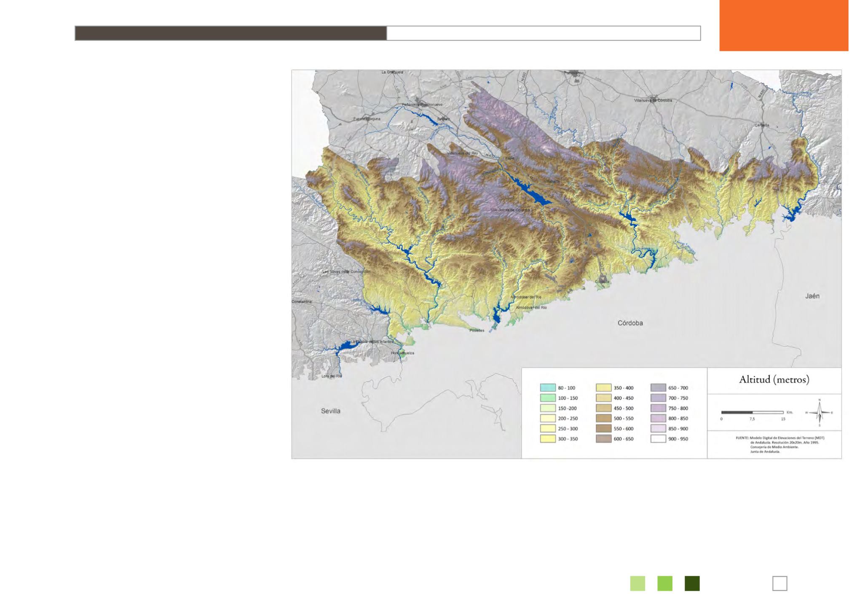Image resolution: width=868 pixels, height=613 pixels.
Task: Click the 700 - 750 legend swatch
Action: pos(658,398)
